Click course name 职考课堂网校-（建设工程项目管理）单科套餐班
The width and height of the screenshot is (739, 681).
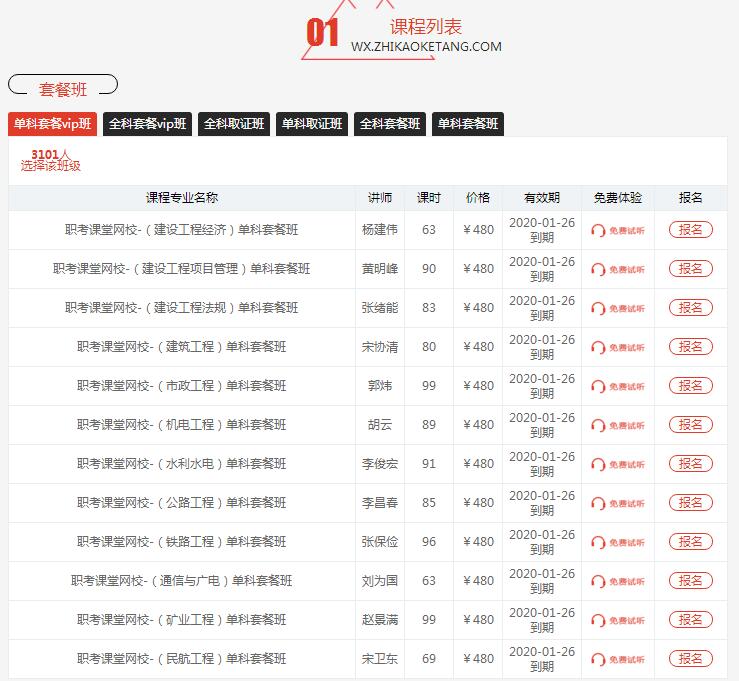point(181,269)
